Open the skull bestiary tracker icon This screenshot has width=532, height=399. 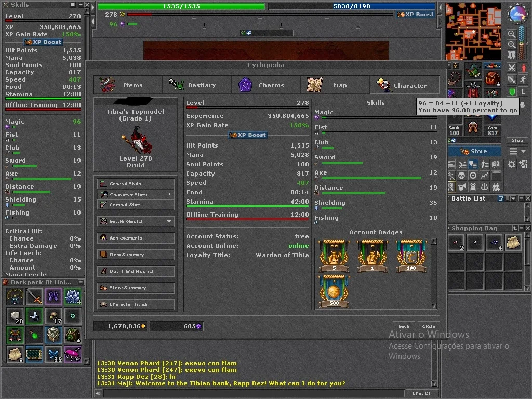(x=461, y=176)
